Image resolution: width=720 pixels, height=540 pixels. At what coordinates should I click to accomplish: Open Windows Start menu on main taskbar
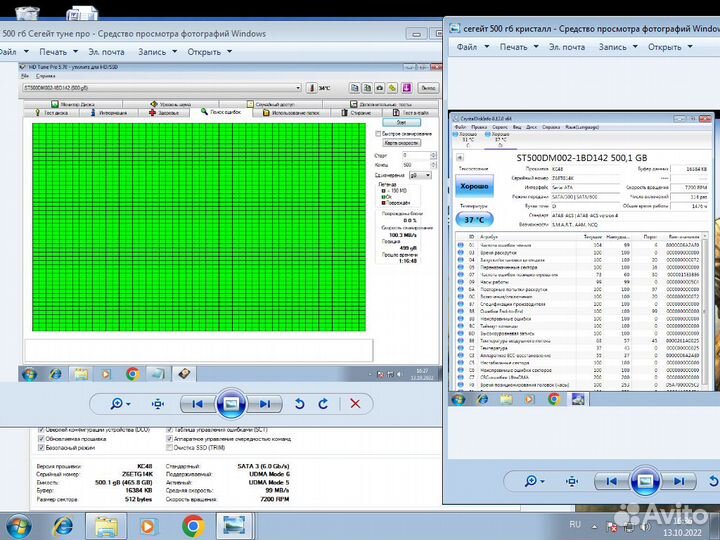19,526
